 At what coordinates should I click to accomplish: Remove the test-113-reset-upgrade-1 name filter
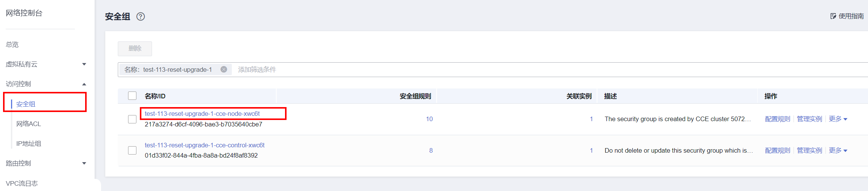(224, 69)
